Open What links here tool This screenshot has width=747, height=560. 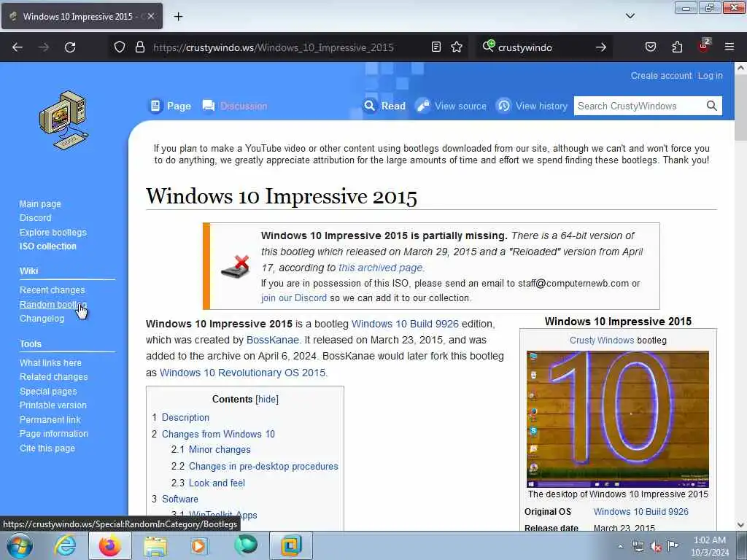click(x=50, y=362)
